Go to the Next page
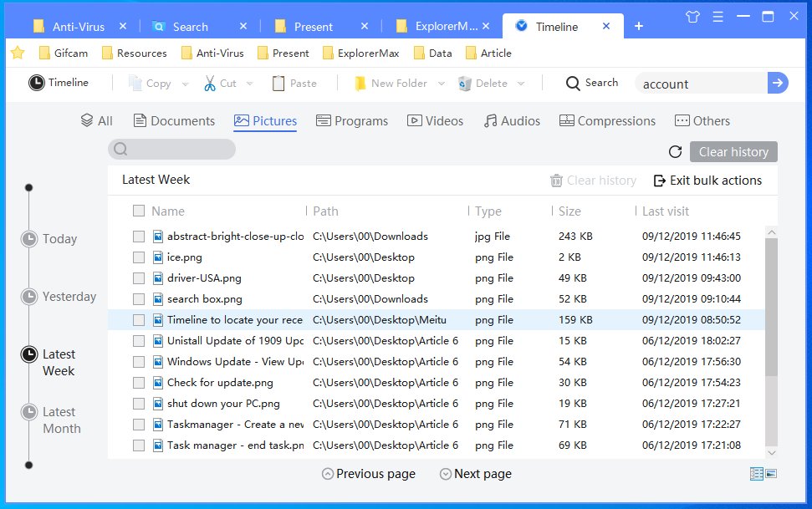 tap(475, 473)
